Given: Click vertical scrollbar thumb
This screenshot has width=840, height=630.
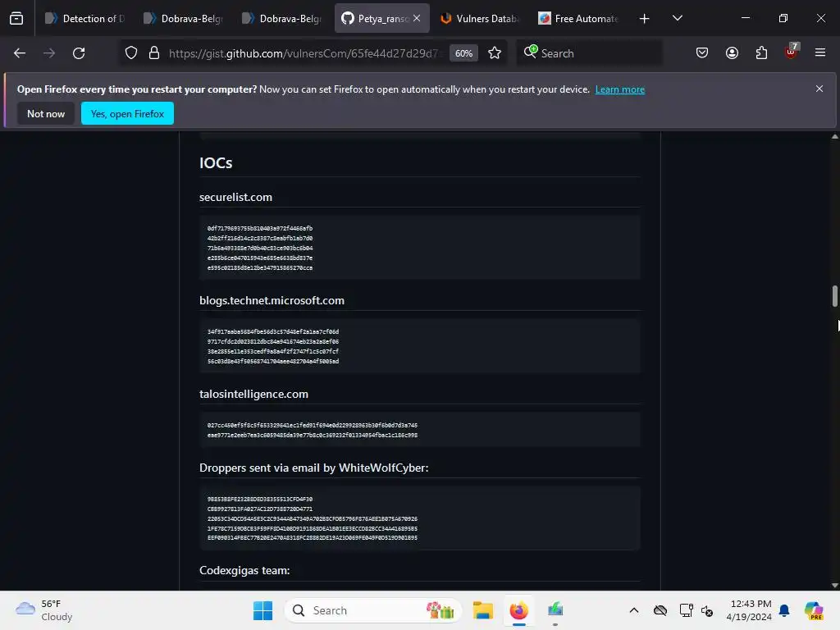Looking at the screenshot, I should (834, 296).
